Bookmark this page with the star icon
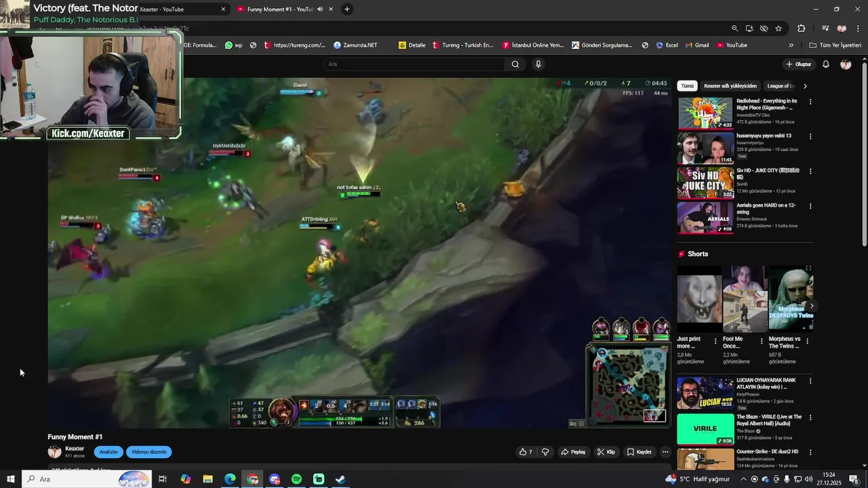 778,28
